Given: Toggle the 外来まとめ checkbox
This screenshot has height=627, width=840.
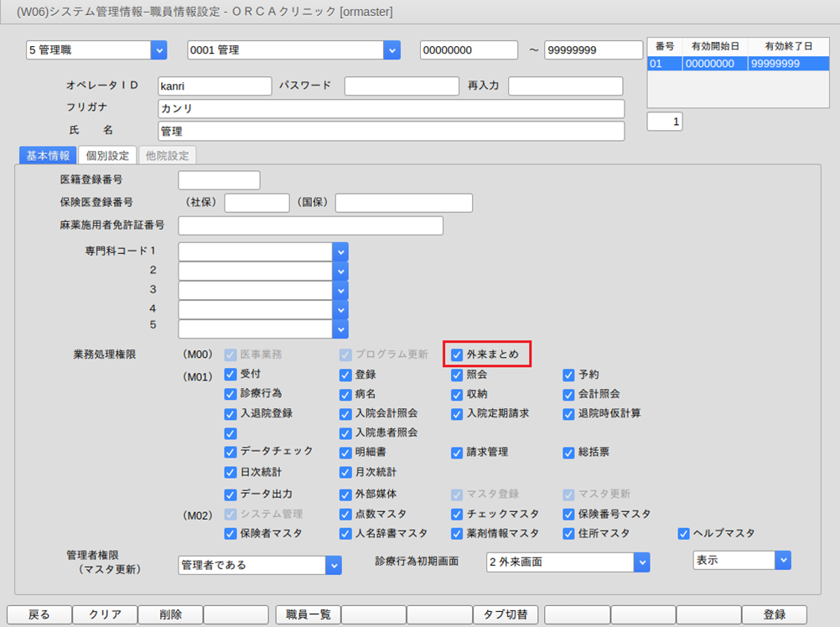Looking at the screenshot, I should [x=457, y=355].
